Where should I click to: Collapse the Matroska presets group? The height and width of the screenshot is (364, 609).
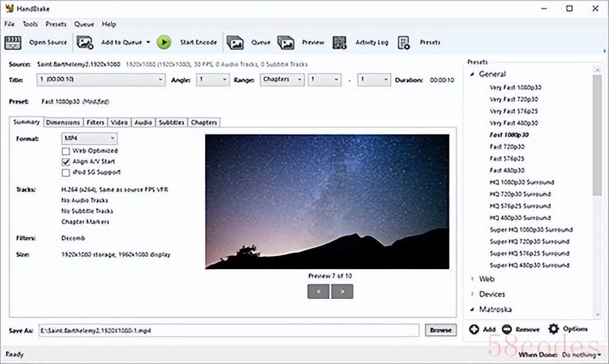(473, 309)
